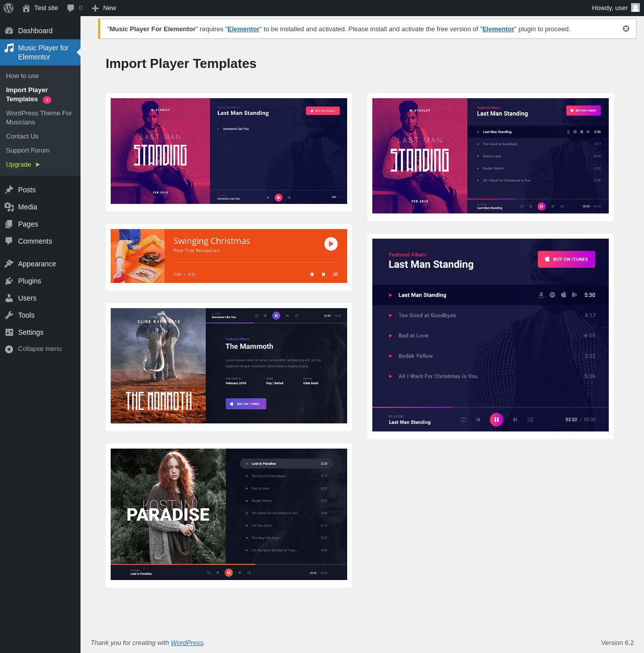Click the Posts pin icon

[9, 190]
